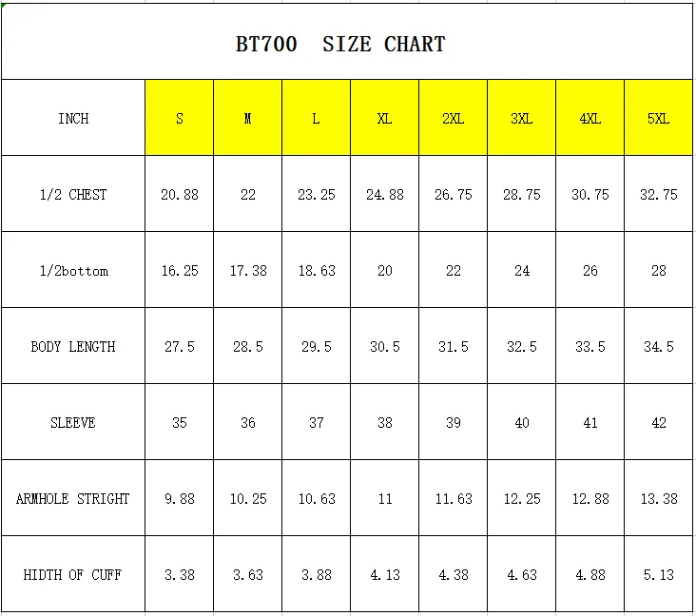This screenshot has height=616, width=696.
Task: Select the SLEEVE row label cell
Action: (73, 422)
